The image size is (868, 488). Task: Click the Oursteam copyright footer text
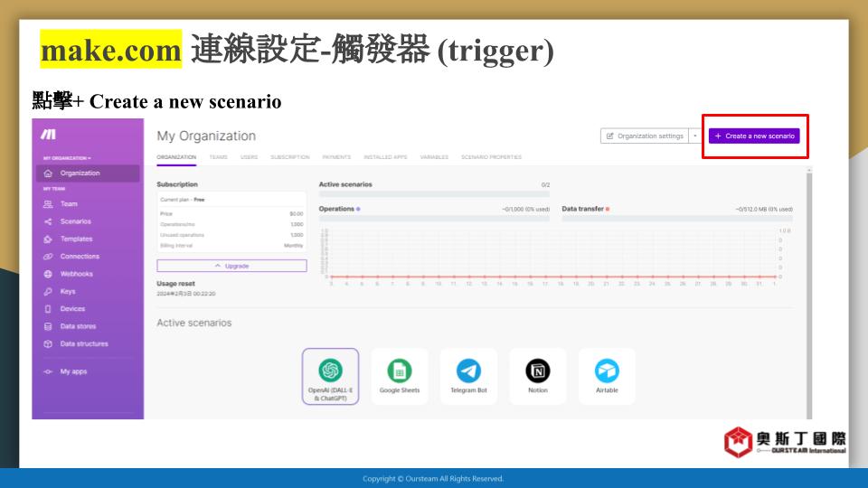tap(433, 479)
